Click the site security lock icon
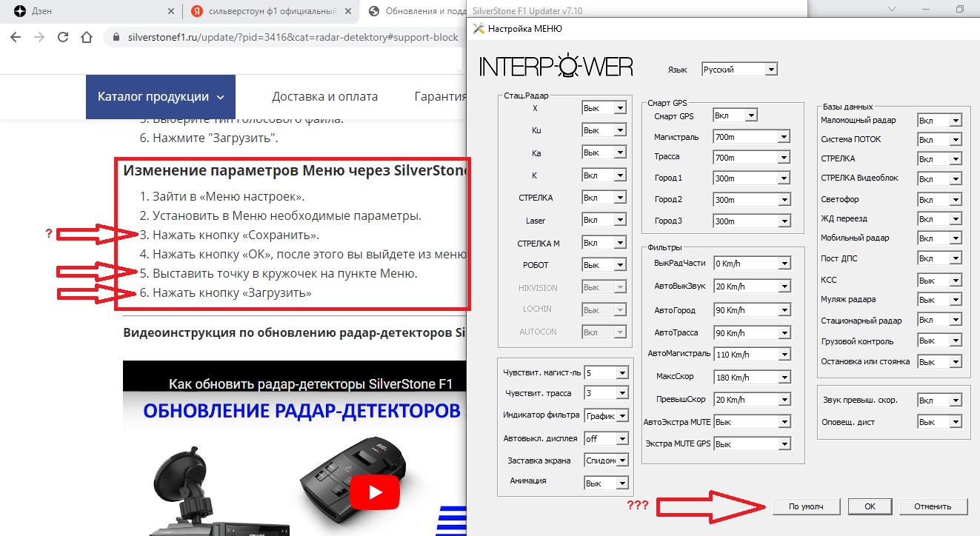This screenshot has height=536, width=980. (116, 37)
